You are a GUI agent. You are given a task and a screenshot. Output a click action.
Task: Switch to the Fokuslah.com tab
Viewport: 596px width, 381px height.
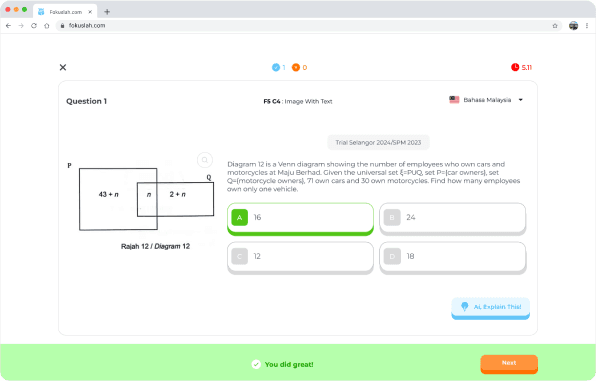click(65, 12)
